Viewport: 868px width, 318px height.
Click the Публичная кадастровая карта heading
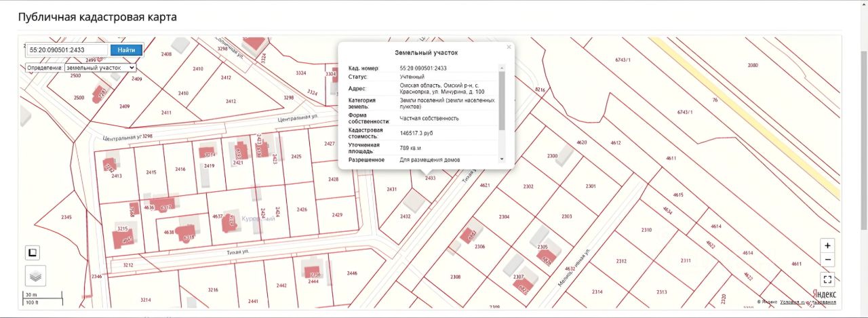click(x=97, y=17)
